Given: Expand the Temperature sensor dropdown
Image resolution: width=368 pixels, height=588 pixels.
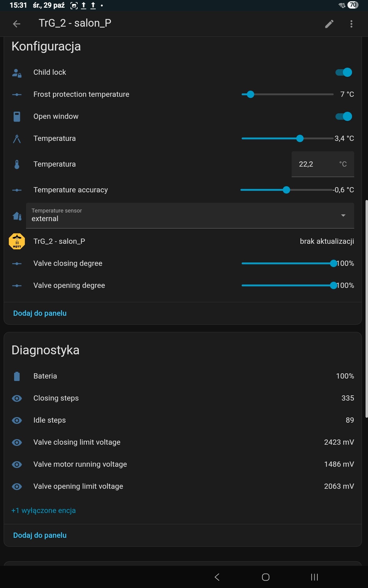Looking at the screenshot, I should click(x=190, y=216).
